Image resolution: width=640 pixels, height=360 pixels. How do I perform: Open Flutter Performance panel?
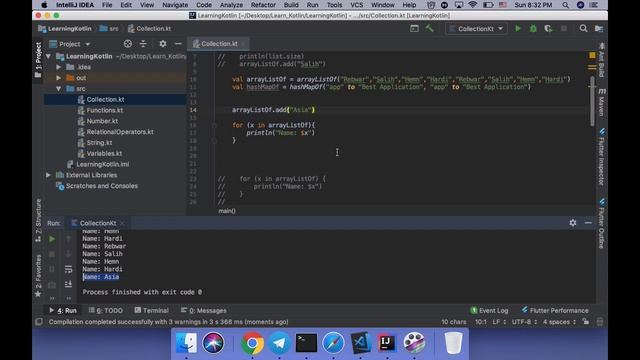click(555, 310)
